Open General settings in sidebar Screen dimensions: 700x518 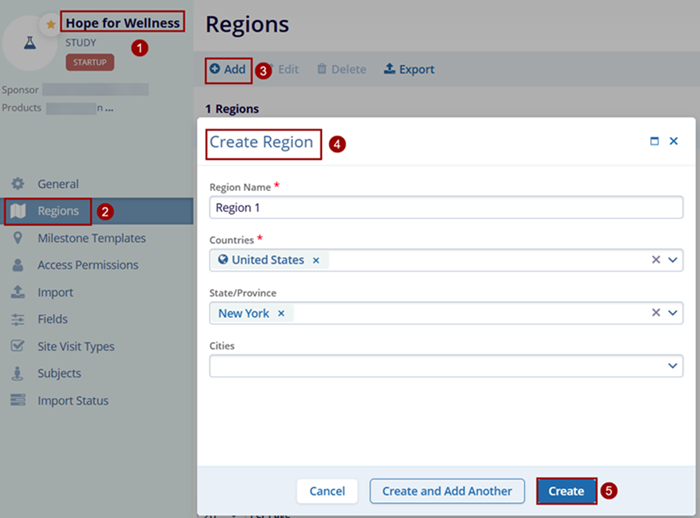pos(58,184)
